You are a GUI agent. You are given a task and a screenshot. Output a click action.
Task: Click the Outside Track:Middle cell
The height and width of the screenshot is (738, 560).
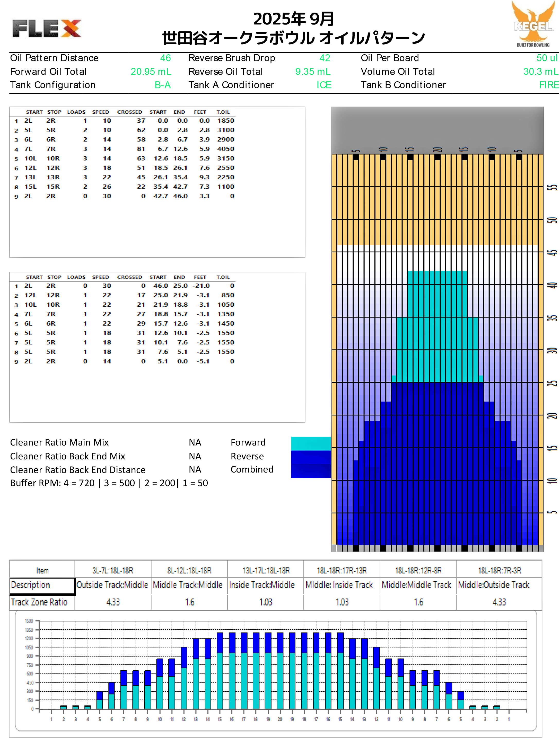pos(112,585)
